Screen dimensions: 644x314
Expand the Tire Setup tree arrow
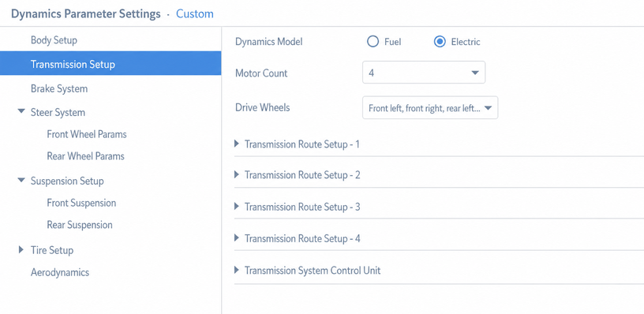point(21,249)
